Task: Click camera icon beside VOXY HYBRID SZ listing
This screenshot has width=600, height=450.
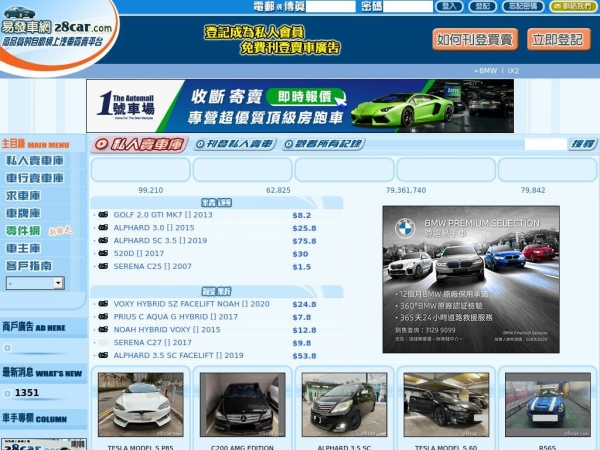Action: click(103, 304)
